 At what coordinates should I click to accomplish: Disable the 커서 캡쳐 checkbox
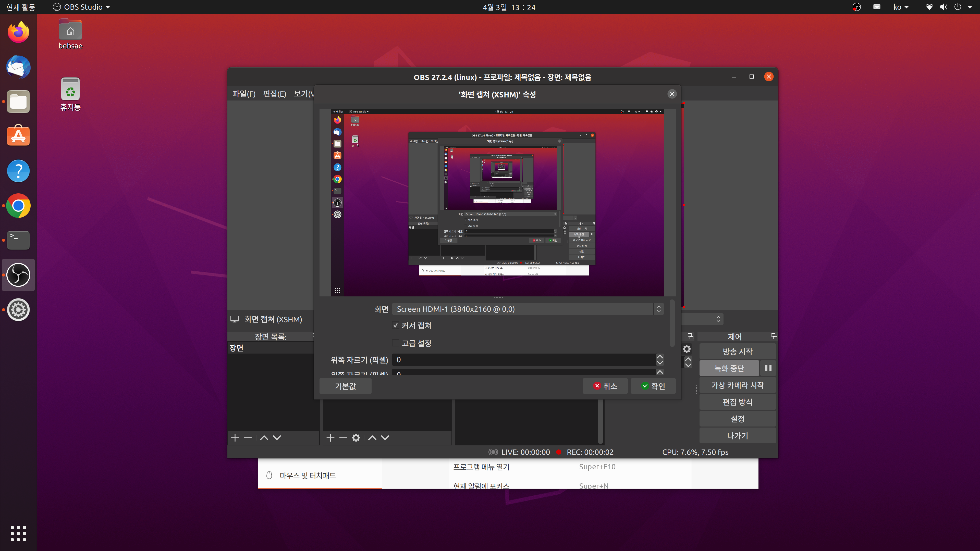pyautogui.click(x=395, y=325)
